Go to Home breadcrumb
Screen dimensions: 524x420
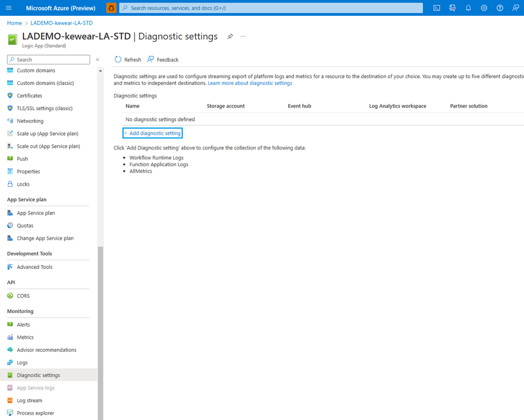tap(14, 23)
